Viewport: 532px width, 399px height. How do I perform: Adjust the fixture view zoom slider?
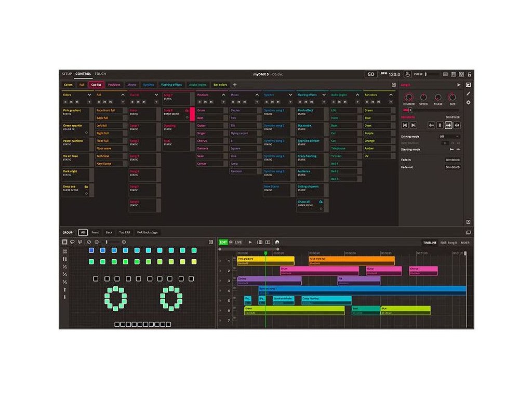click(x=107, y=242)
